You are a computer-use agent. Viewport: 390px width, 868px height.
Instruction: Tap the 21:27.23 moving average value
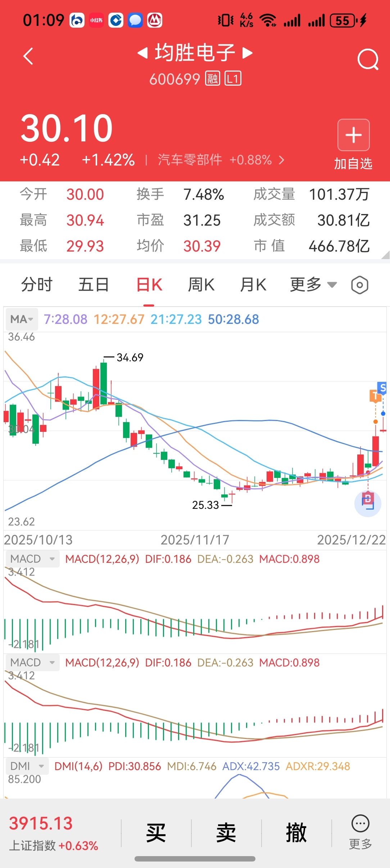(x=176, y=320)
